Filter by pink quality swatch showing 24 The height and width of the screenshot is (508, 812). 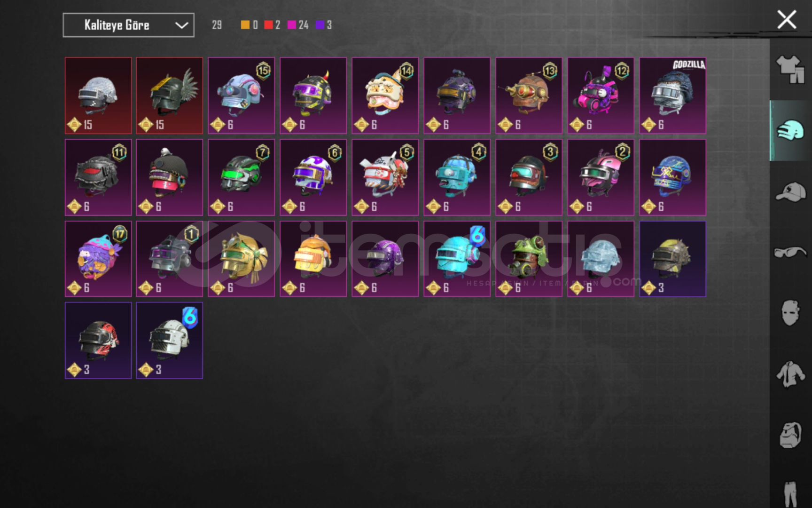[298, 25]
